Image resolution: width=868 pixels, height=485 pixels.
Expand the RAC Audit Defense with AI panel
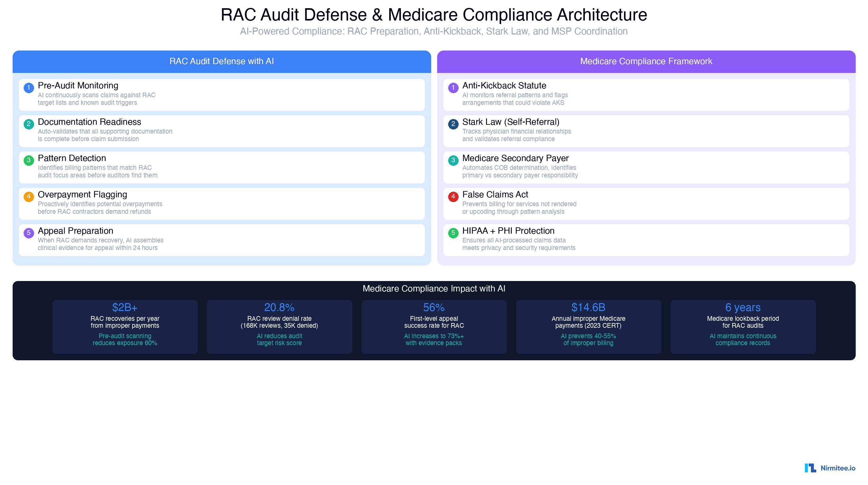point(222,61)
